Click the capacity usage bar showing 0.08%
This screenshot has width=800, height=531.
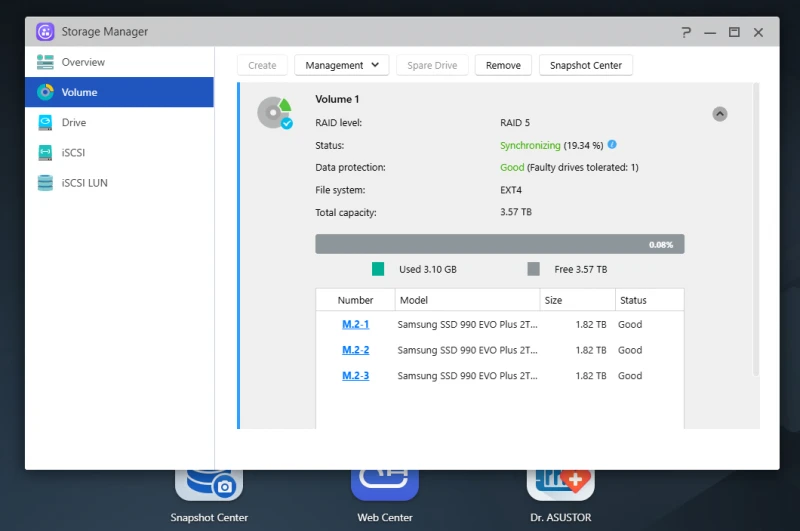point(500,244)
